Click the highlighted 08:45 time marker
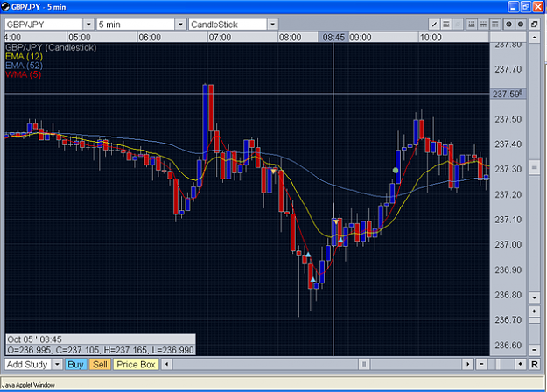The width and height of the screenshot is (547, 392). coord(333,37)
